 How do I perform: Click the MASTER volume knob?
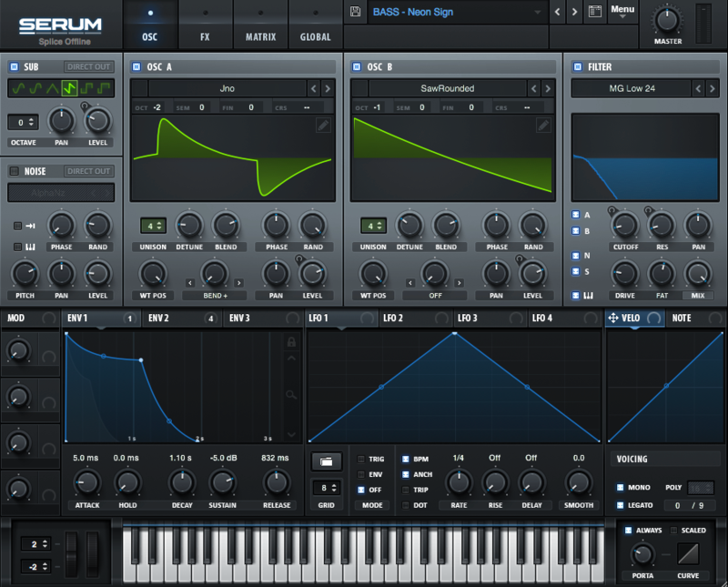667,18
